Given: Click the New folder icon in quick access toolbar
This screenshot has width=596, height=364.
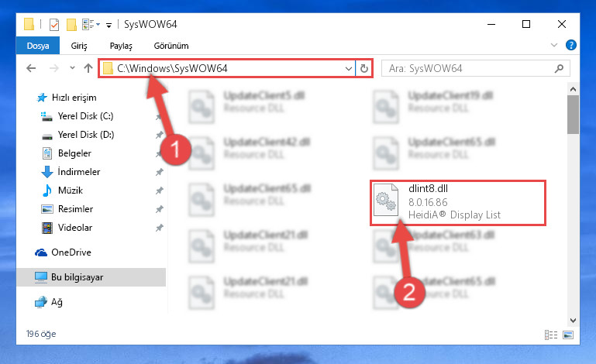Looking at the screenshot, I should click(71, 25).
